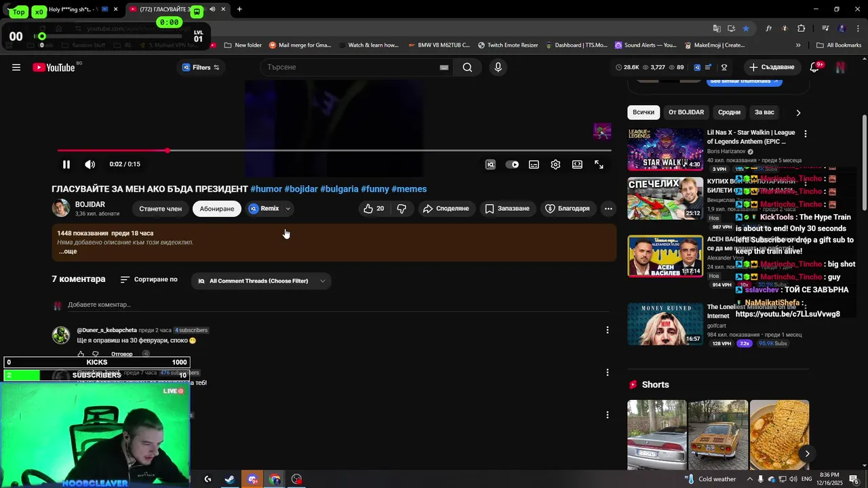
Task: Open the vidIQ Filters dropdown
Action: [x=201, y=67]
